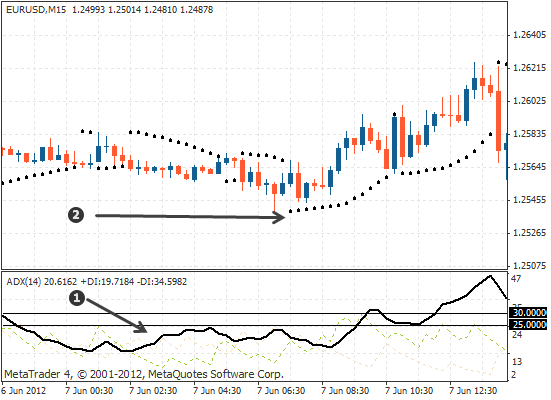Click the 7 Jun 02:30 time label
552x400 pixels.
[x=153, y=391]
